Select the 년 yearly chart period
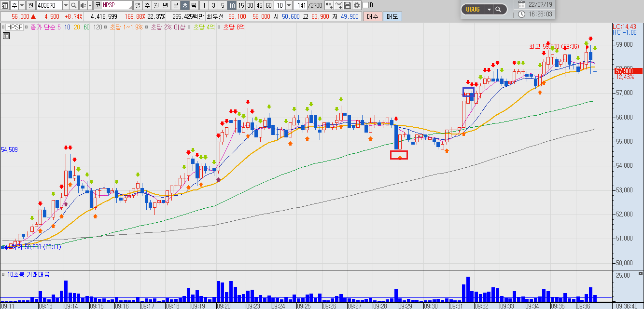The image size is (644, 309). (x=166, y=5)
